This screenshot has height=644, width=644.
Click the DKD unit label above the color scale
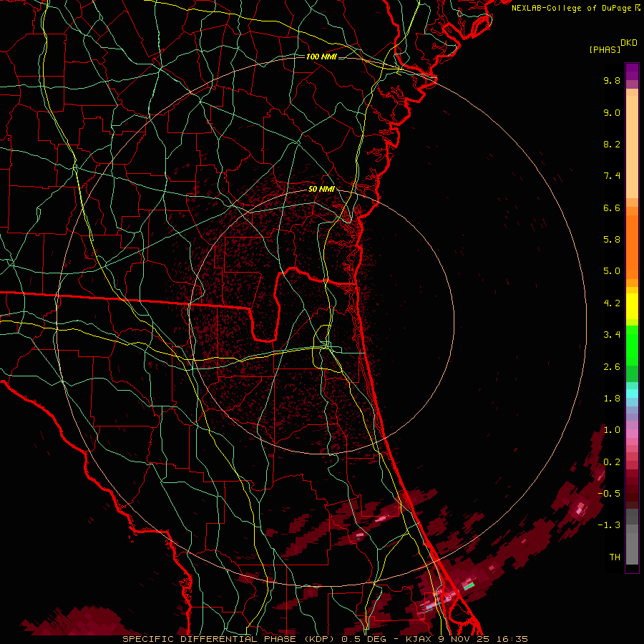(x=628, y=43)
